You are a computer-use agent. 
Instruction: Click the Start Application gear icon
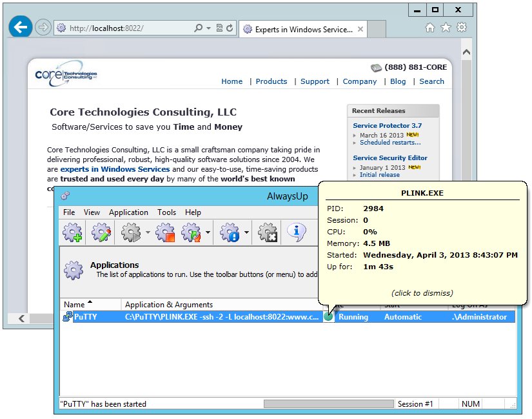click(x=131, y=232)
